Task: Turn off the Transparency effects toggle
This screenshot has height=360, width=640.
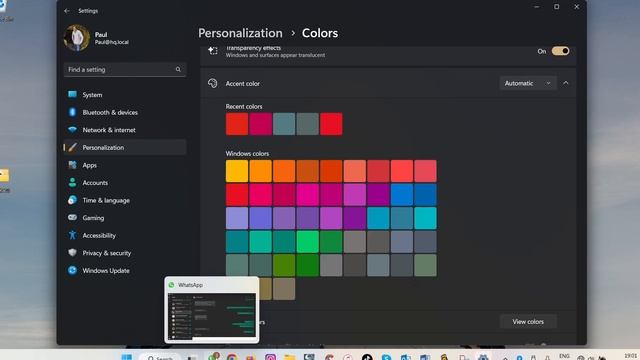Action: coord(560,51)
